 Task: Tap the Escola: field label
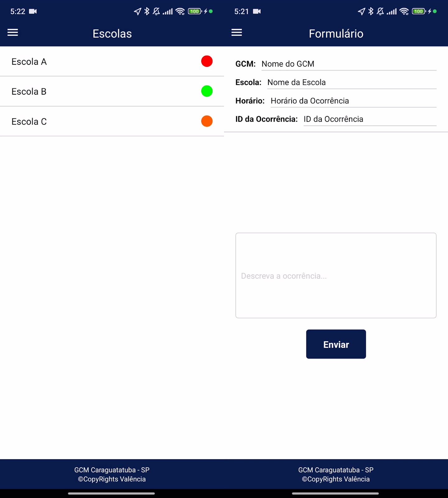[x=248, y=82]
